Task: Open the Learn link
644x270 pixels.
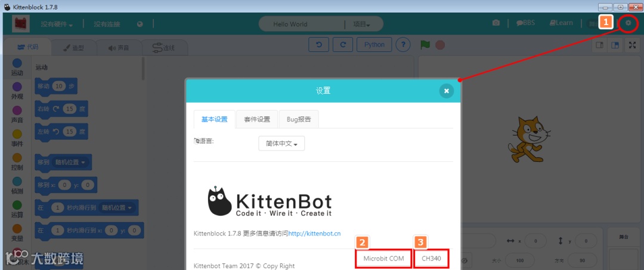Action: click(x=561, y=23)
